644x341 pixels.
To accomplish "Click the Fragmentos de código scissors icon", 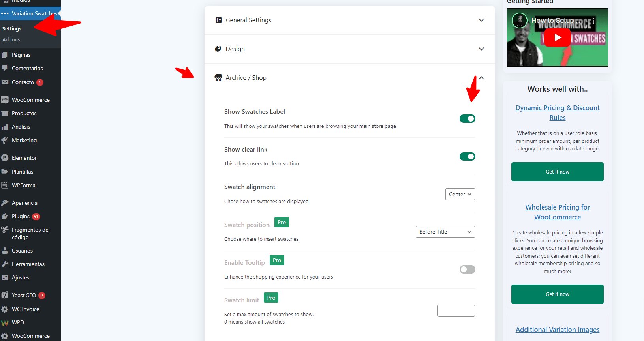I will pos(5,230).
